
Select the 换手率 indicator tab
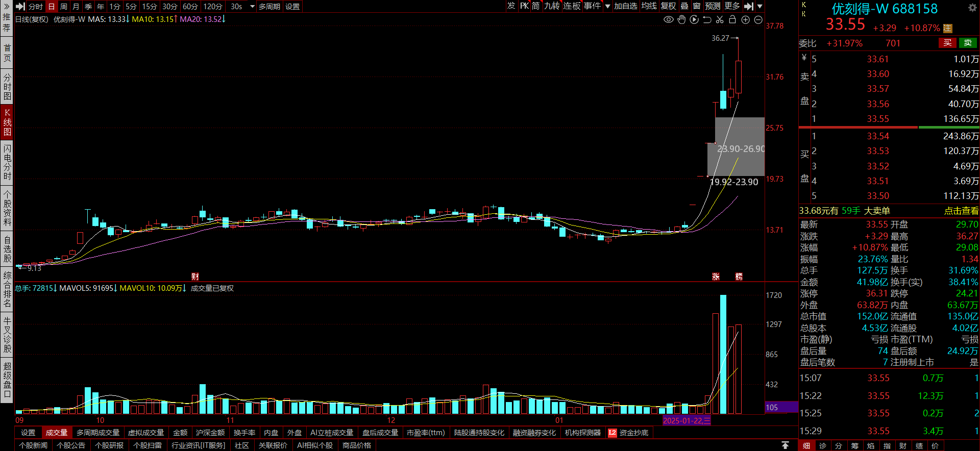pyautogui.click(x=244, y=433)
